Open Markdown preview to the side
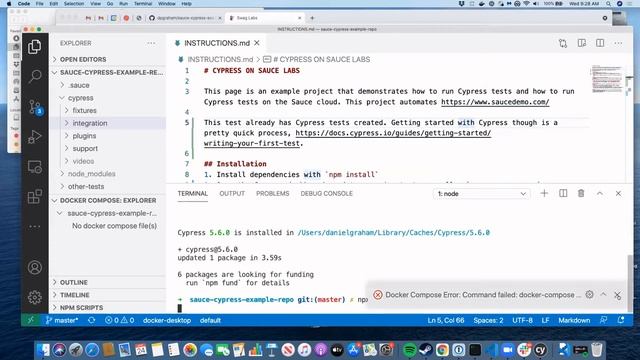This screenshot has height=360, width=640. coord(582,43)
